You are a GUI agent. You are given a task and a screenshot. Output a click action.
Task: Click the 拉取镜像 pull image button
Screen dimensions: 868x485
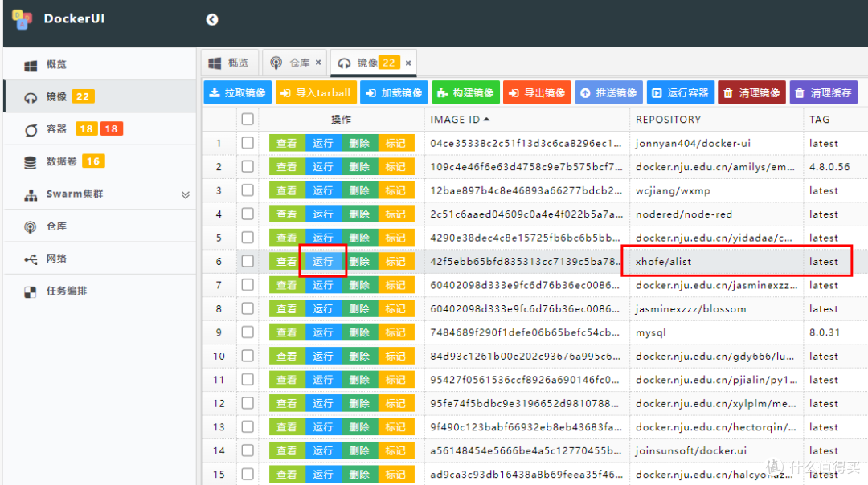[237, 92]
